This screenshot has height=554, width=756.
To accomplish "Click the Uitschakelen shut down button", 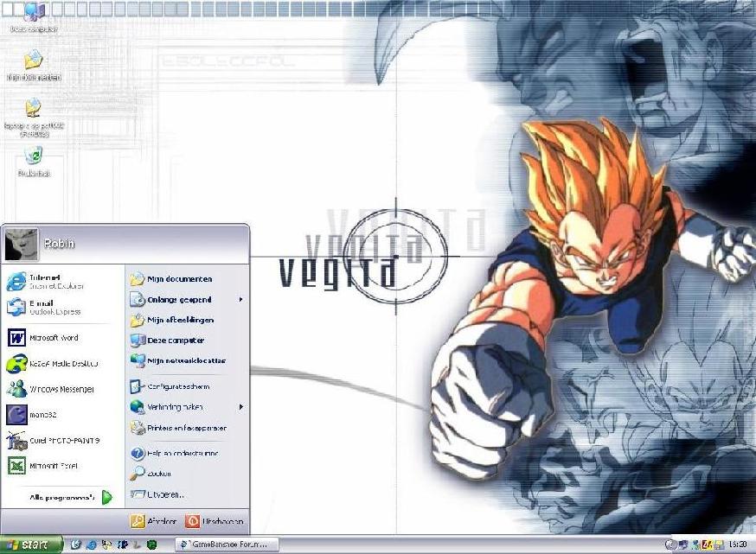I will (x=215, y=521).
